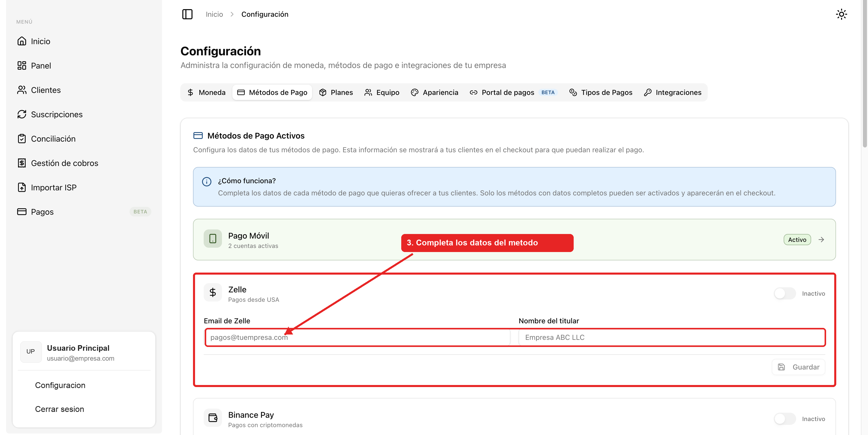Viewport: 868px width, 435px height.
Task: Click the dollar icon of Zelle
Action: click(213, 292)
